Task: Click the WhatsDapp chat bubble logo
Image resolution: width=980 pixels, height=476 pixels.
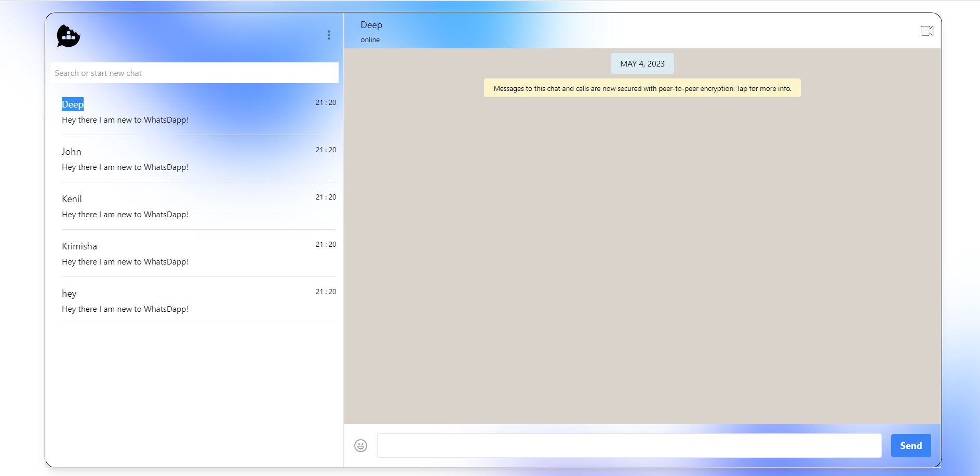Action: tap(69, 36)
